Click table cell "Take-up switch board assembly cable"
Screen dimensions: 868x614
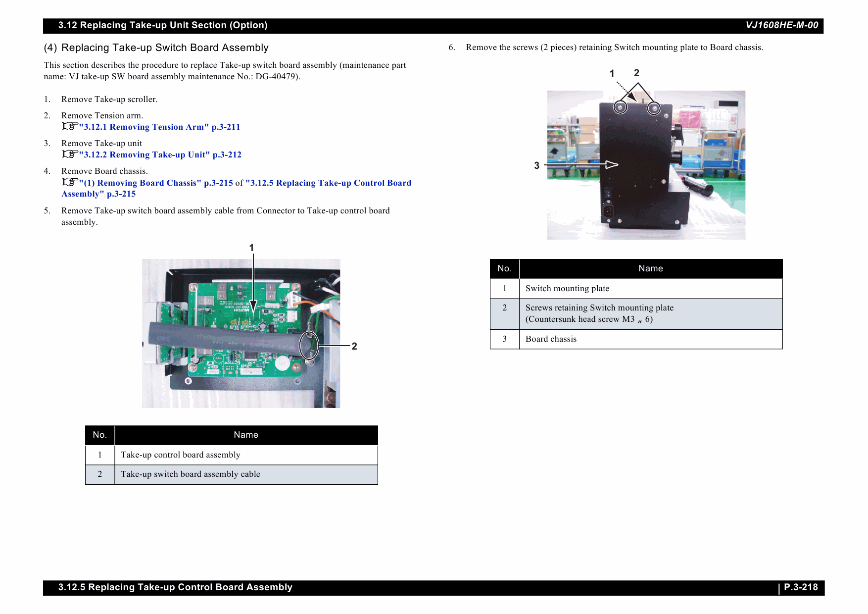[246, 474]
